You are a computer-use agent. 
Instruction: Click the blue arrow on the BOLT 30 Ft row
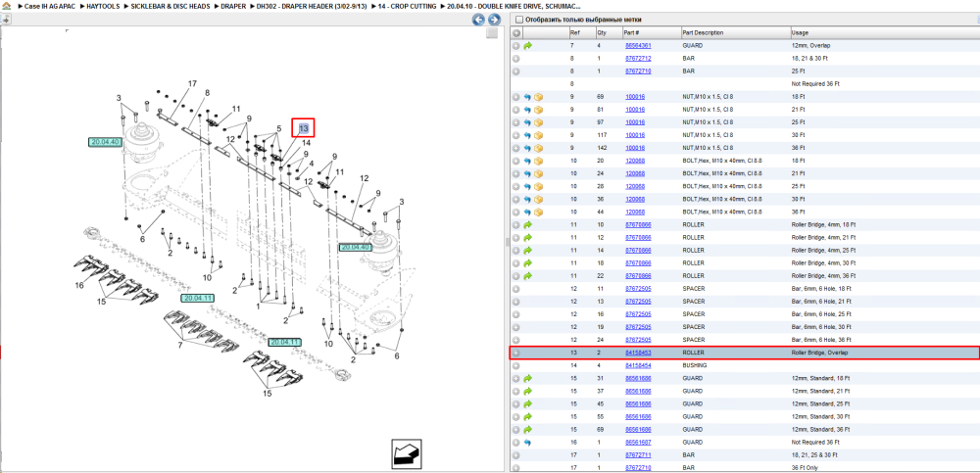[527, 200]
